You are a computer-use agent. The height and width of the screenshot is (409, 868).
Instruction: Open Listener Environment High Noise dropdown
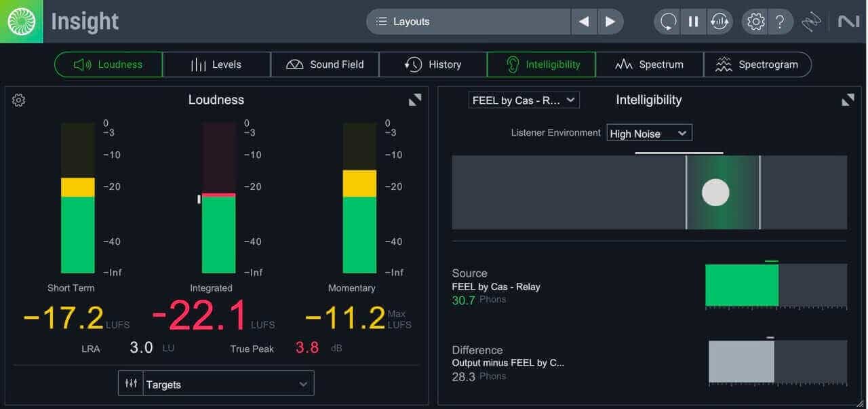(649, 134)
